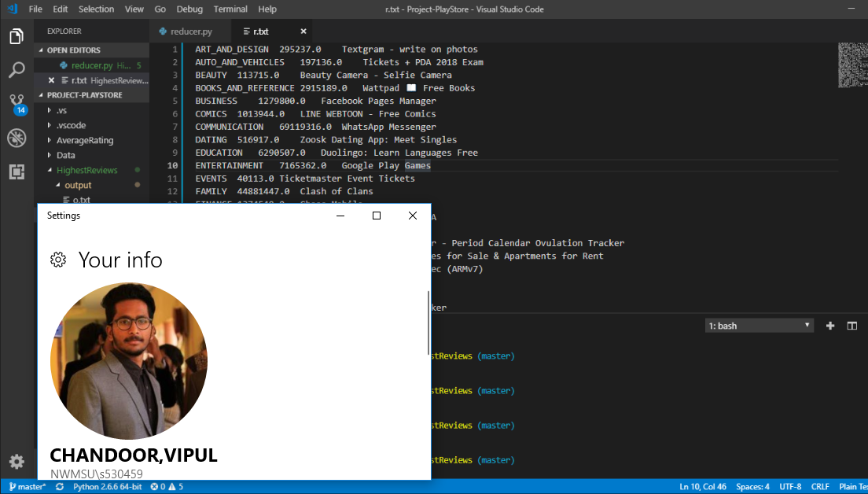868x494 pixels.
Task: Collapse the PROJECT-PLAYSTORE section
Action: click(91, 94)
